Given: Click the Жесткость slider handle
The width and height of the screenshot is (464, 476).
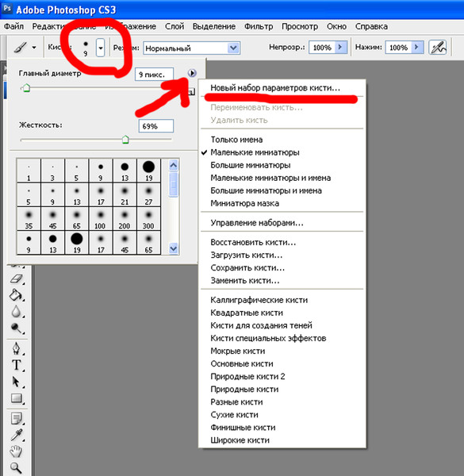Looking at the screenshot, I should tap(125, 140).
